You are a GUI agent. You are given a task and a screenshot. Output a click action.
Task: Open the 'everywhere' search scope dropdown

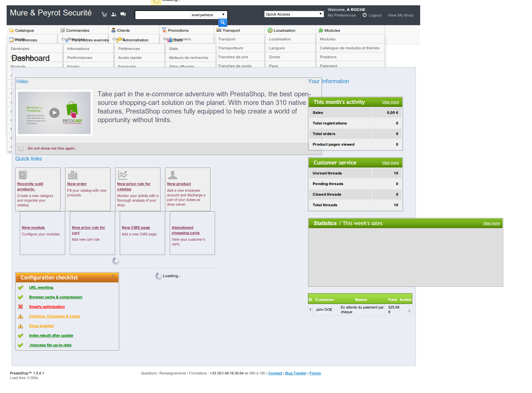(x=208, y=15)
